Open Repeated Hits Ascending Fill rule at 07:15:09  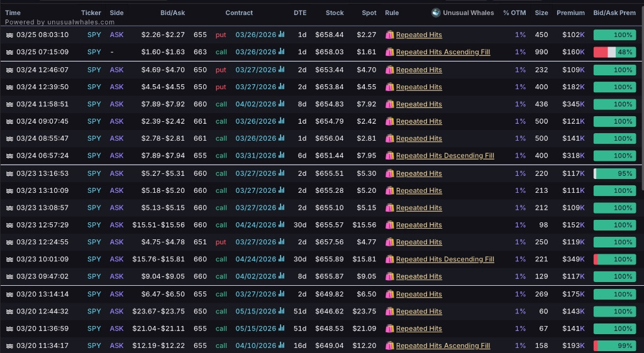tap(443, 52)
